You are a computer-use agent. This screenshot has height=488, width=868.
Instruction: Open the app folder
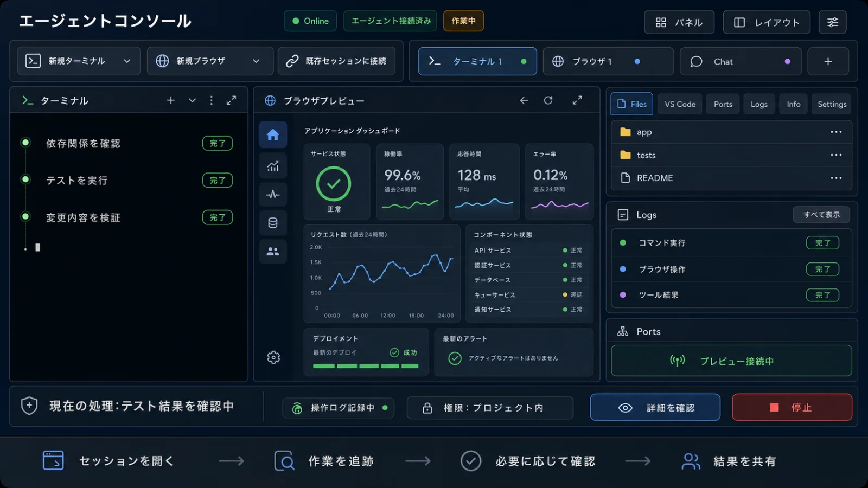click(731, 132)
